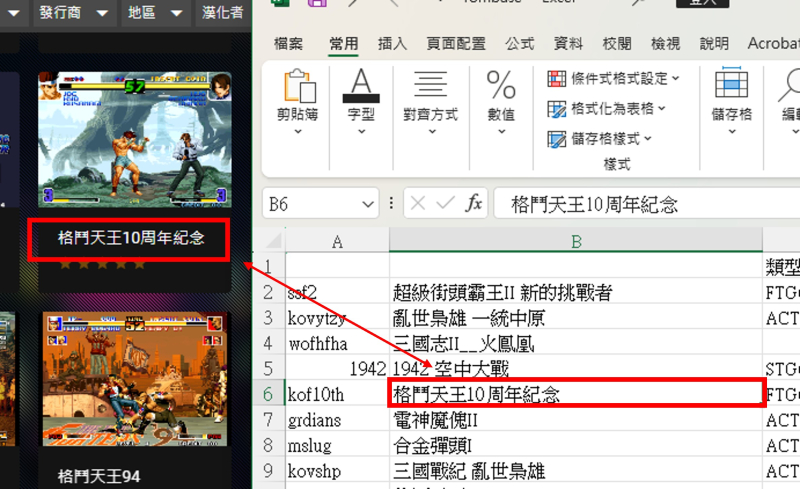Click cell 超級街頭霸王II 新的挑戰者
The width and height of the screenshot is (800, 489).
(x=576, y=292)
